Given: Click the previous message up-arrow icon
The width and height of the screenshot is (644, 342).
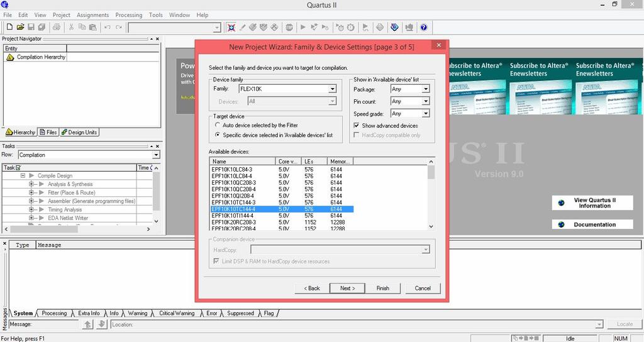Looking at the screenshot, I should click(x=88, y=324).
